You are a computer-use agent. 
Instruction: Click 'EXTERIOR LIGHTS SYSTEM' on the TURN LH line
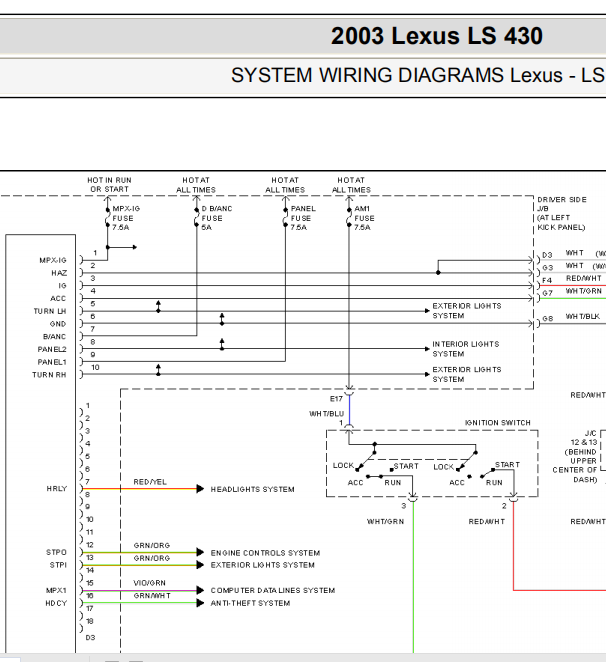467,311
